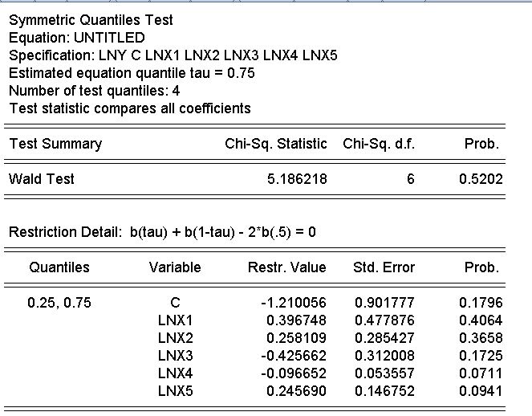The image size is (532, 416).
Task: Select the Chi-Sq. d.f. value 6
Action: click(x=410, y=179)
